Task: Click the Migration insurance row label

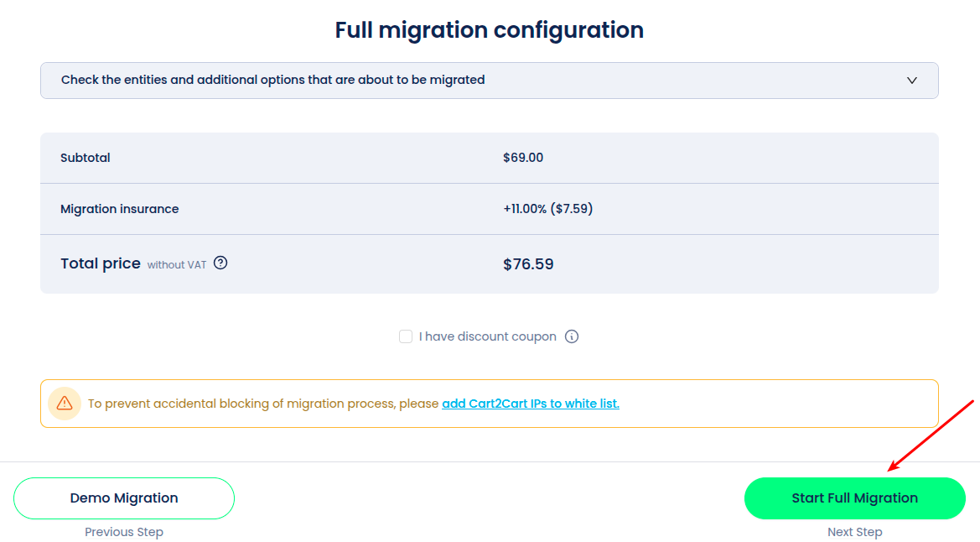Action: (x=119, y=209)
